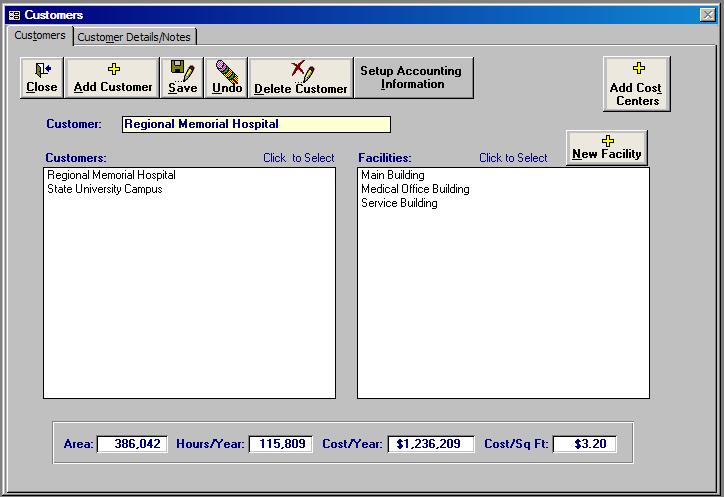Click the Close button with door icon
Screen dimensions: 724x497
tap(42, 78)
